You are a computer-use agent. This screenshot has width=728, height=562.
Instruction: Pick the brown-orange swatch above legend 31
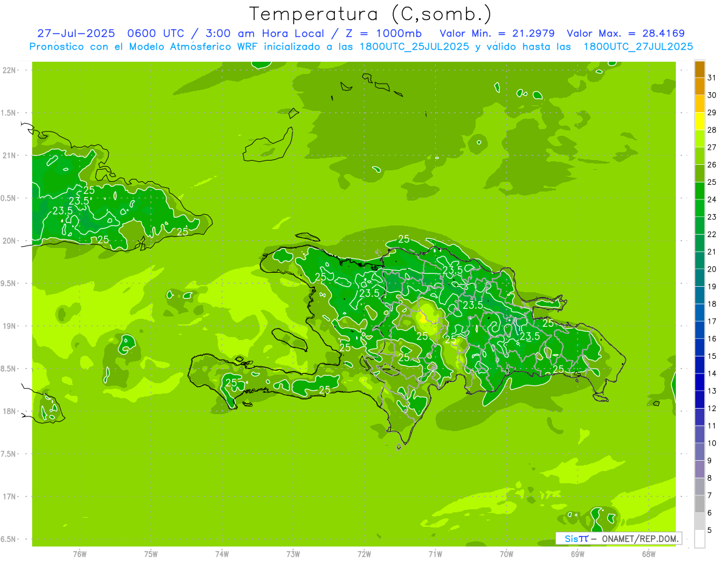pos(699,69)
